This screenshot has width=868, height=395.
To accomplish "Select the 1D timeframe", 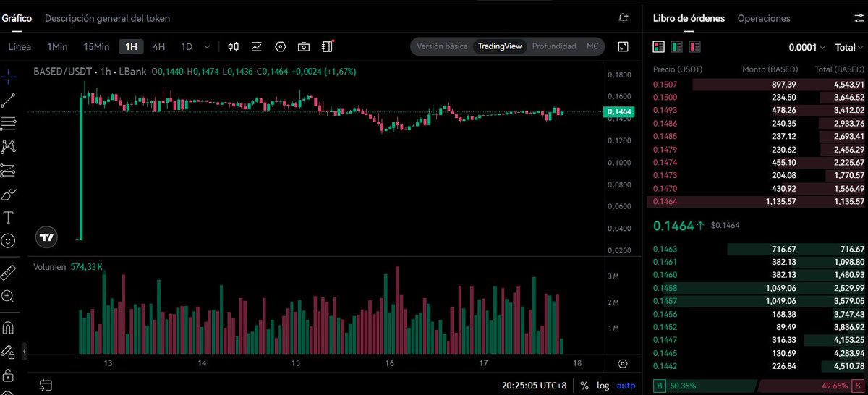I will 187,46.
